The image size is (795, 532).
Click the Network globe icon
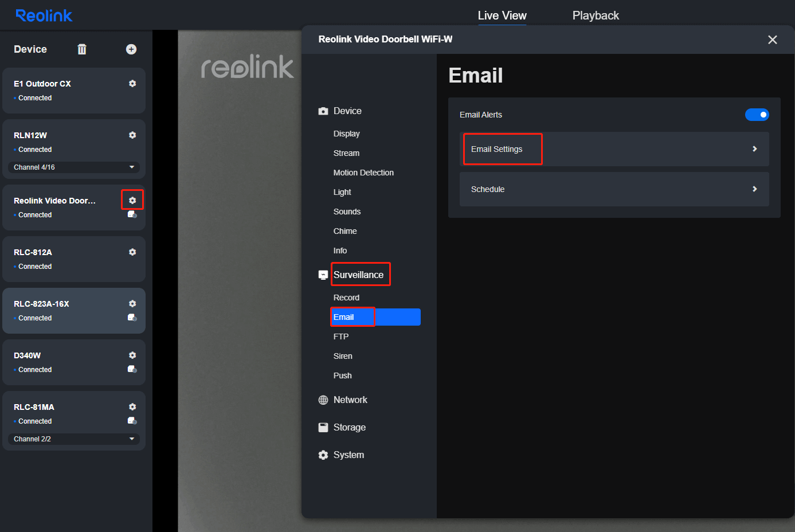(x=323, y=400)
